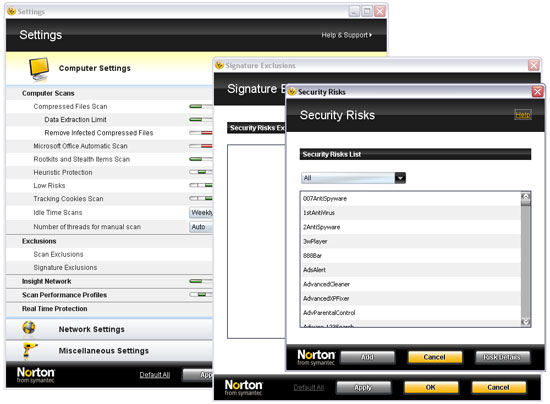Toggle Microsoft Office Automatic Scan switch
Screen dimensions: 550x404
(x=201, y=146)
